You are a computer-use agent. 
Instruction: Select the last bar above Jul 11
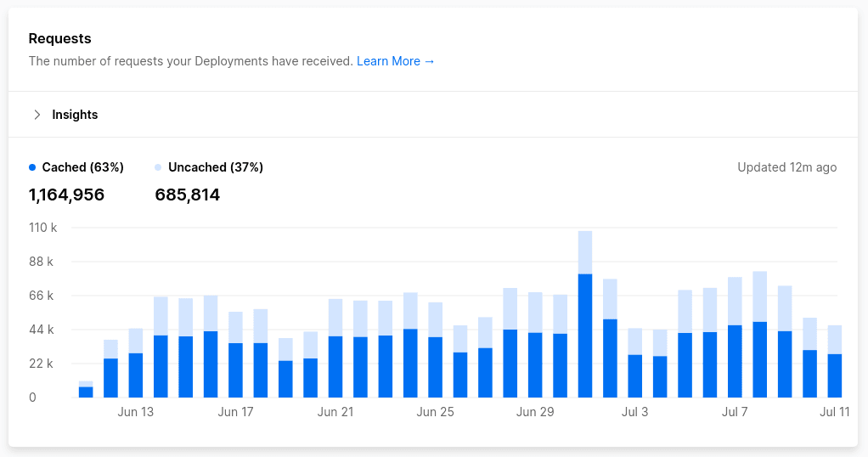coord(835,374)
